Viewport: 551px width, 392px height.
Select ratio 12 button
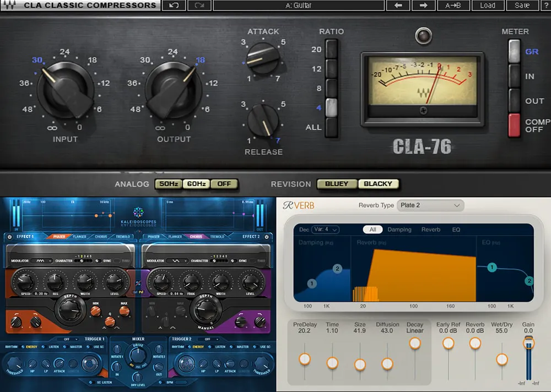click(331, 68)
